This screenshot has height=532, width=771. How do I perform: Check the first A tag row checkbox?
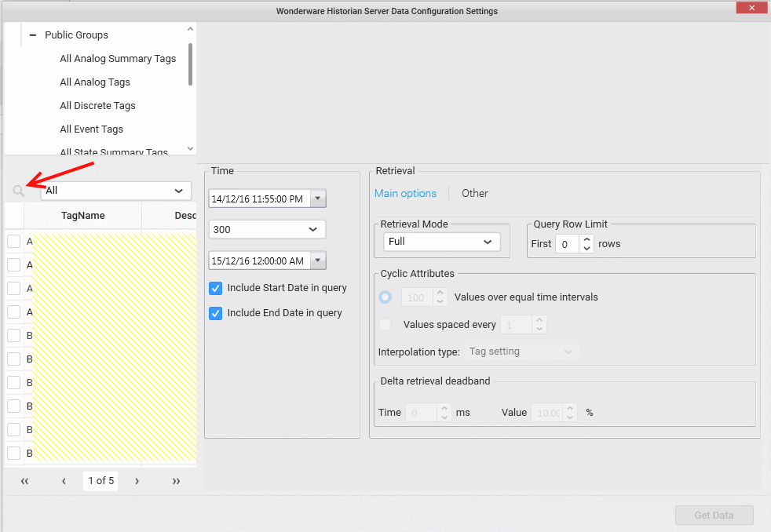pyautogui.click(x=14, y=241)
